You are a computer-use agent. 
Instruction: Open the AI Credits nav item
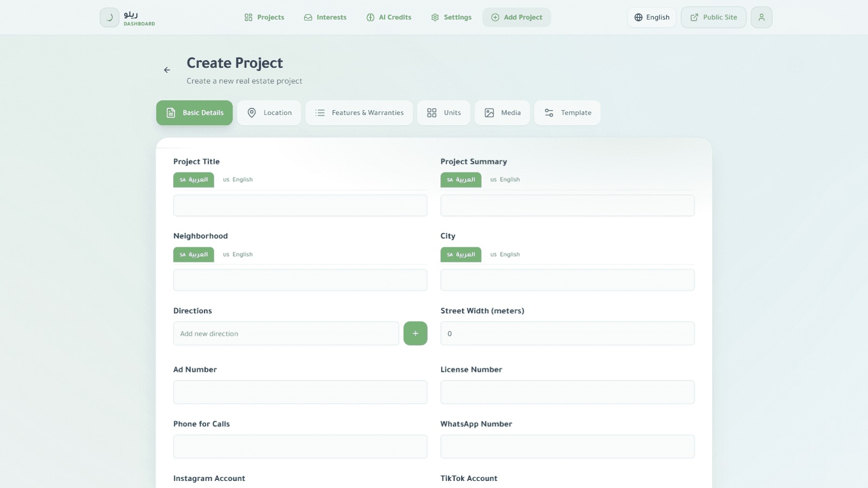tap(389, 17)
